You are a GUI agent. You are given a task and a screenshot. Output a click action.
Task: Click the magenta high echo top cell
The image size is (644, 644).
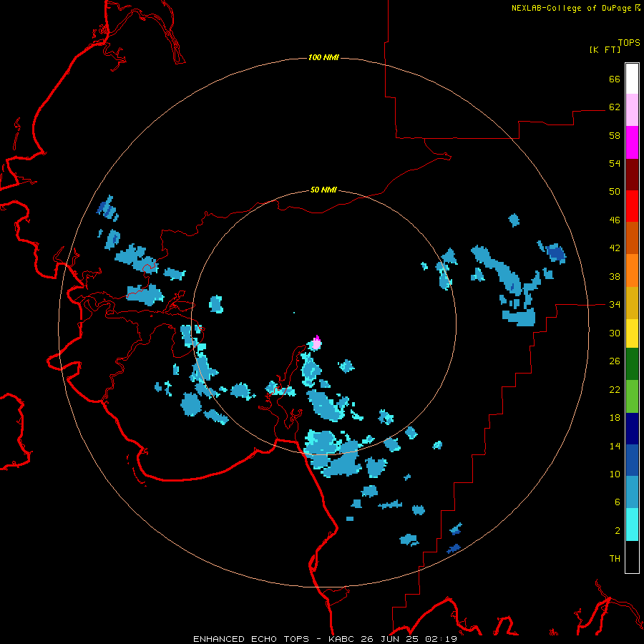317,342
